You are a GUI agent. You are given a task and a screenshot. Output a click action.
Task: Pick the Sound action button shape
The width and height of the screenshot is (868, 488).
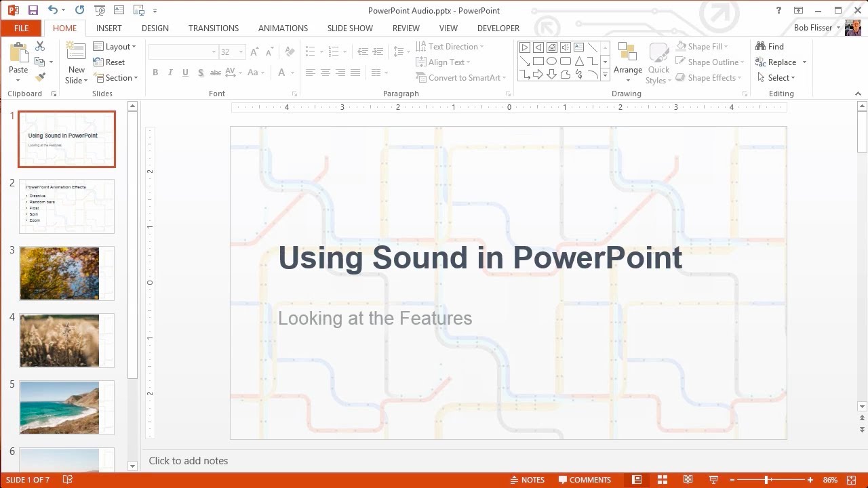(565, 47)
